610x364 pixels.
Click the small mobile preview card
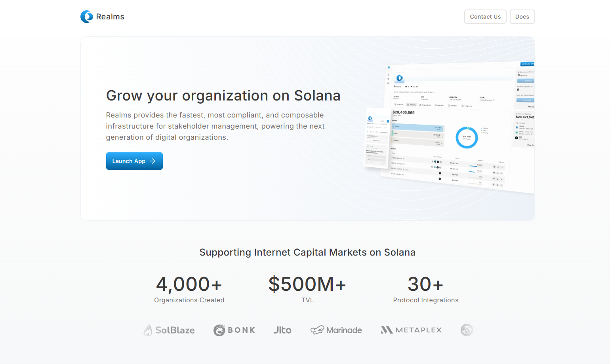tap(376, 138)
